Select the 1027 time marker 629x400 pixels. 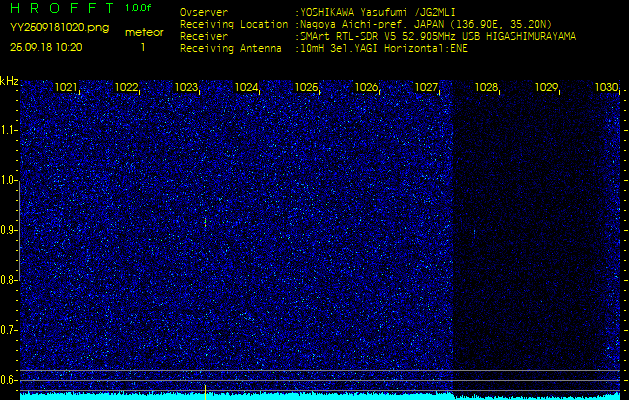[426, 88]
